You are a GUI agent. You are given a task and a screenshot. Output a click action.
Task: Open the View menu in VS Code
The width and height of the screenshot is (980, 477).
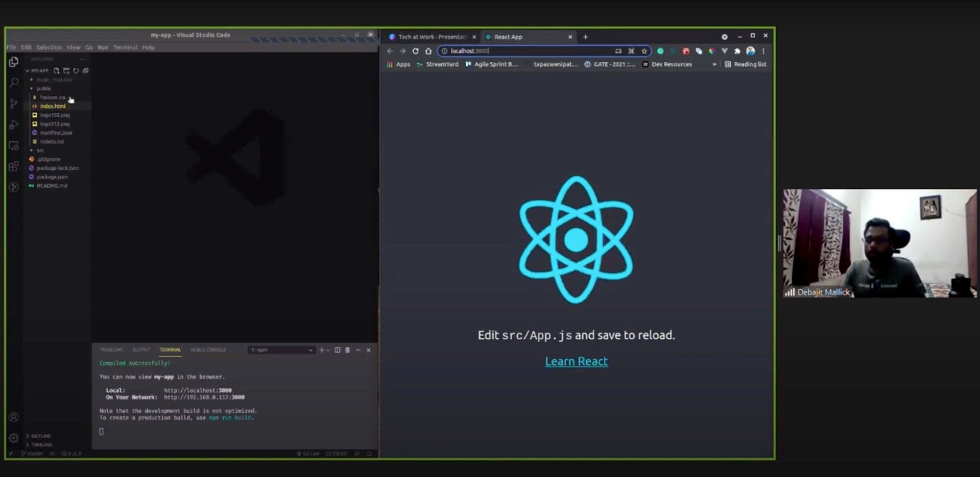click(73, 47)
